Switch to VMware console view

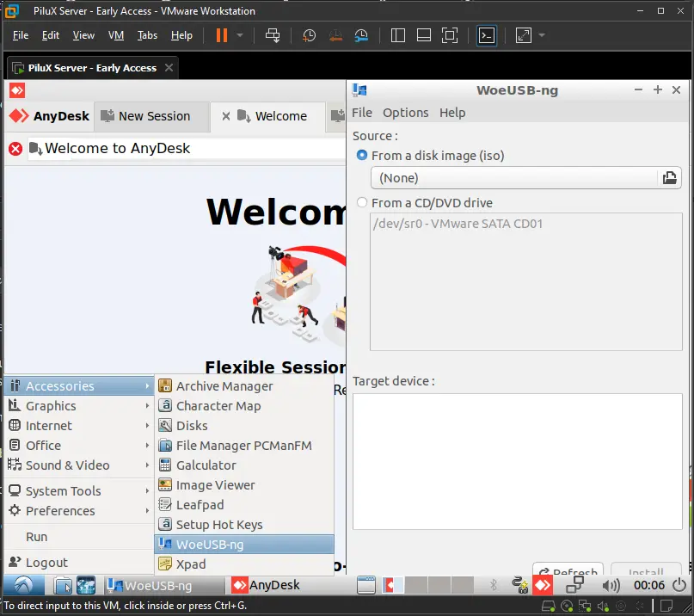[487, 35]
